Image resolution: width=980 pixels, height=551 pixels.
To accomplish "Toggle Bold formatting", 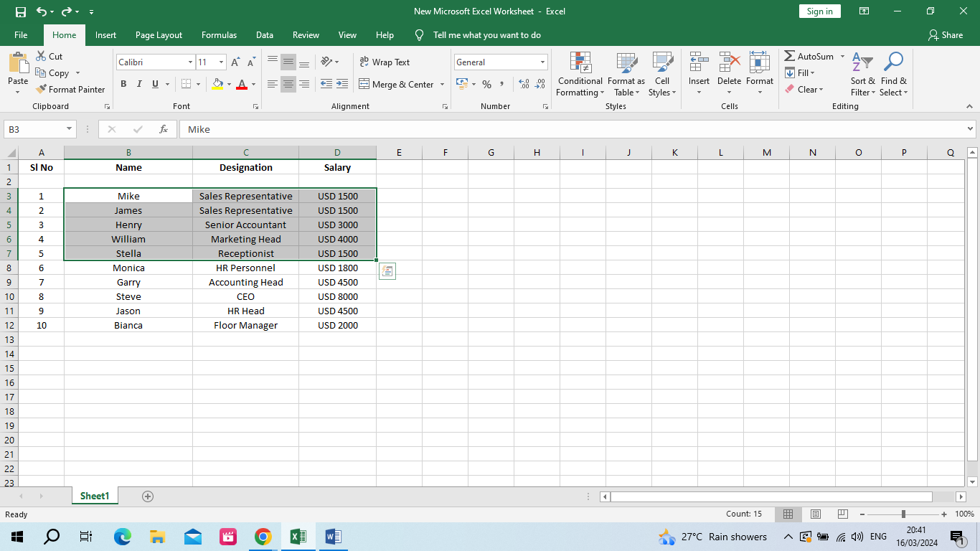I will tap(123, 84).
